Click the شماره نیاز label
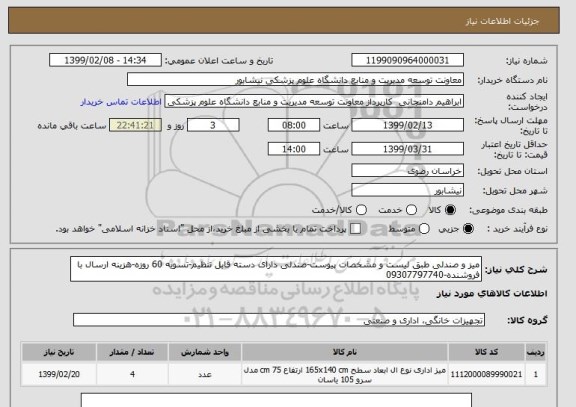 pos(527,61)
